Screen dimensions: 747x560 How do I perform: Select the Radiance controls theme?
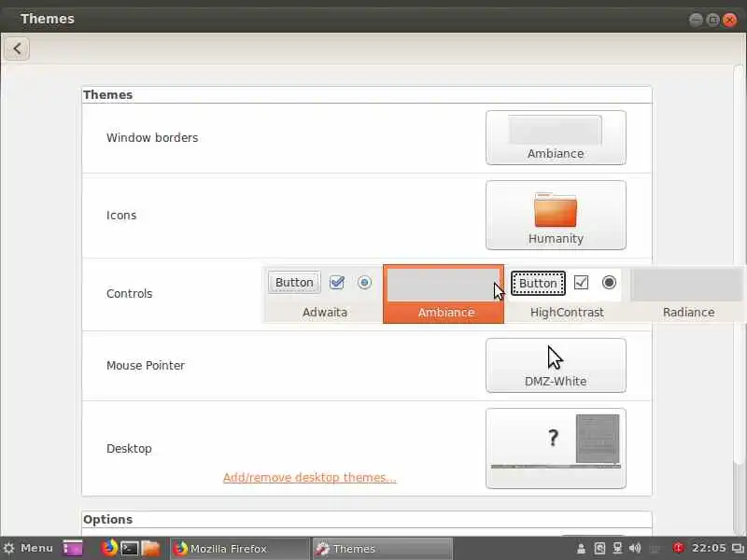[687, 294]
